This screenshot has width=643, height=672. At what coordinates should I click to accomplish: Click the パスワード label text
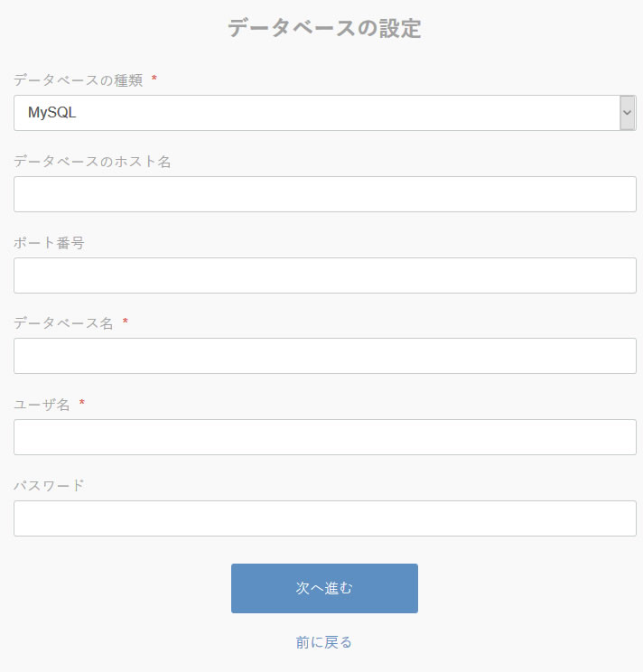[x=49, y=486]
